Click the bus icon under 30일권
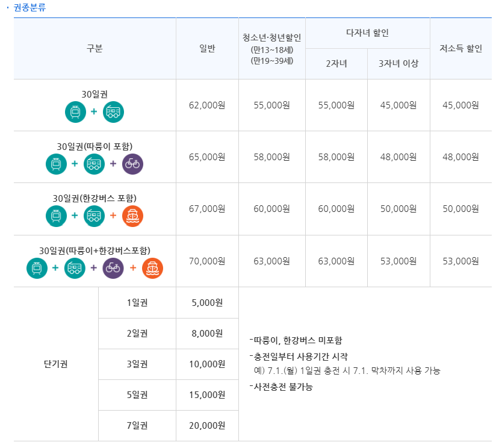502x448 pixels. tap(113, 112)
